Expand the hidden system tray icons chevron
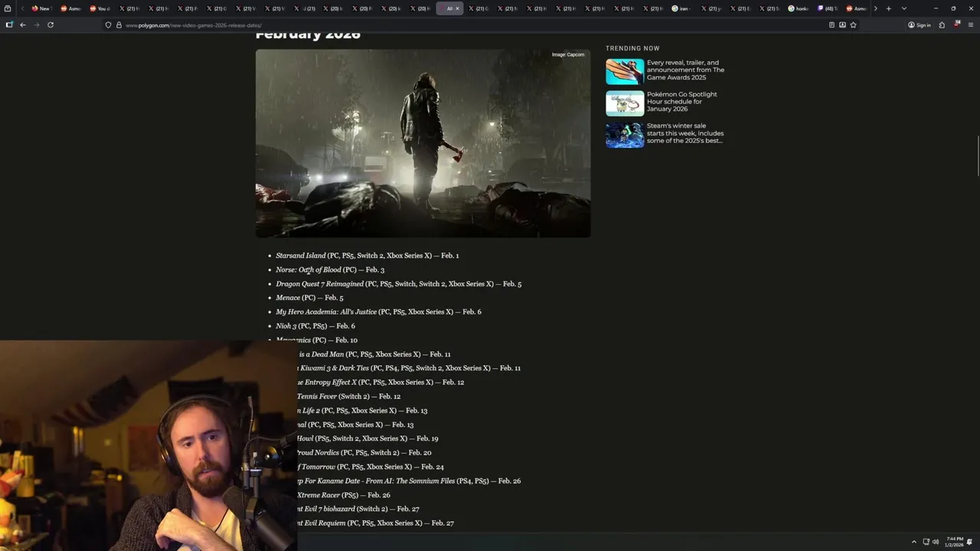Image resolution: width=980 pixels, height=551 pixels. [913, 542]
